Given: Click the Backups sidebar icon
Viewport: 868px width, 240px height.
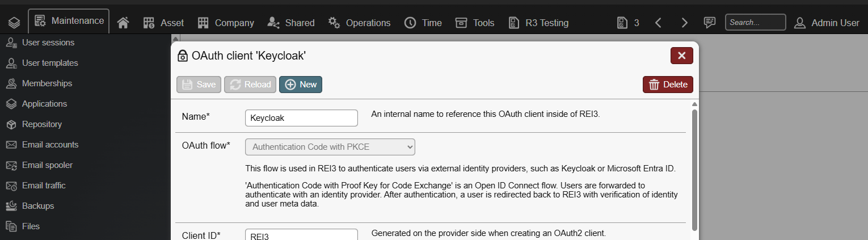Looking at the screenshot, I should click(x=11, y=206).
